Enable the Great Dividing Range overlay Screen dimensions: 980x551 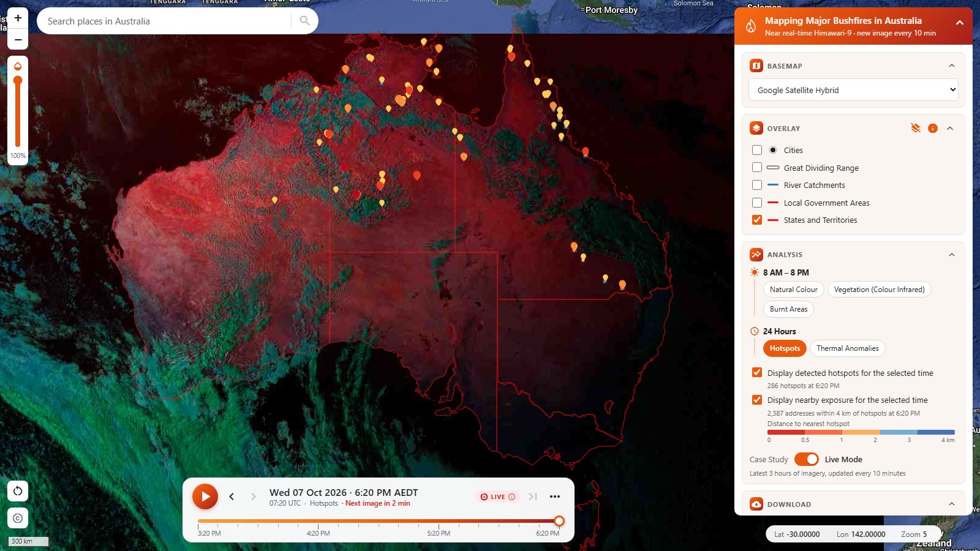coord(757,167)
